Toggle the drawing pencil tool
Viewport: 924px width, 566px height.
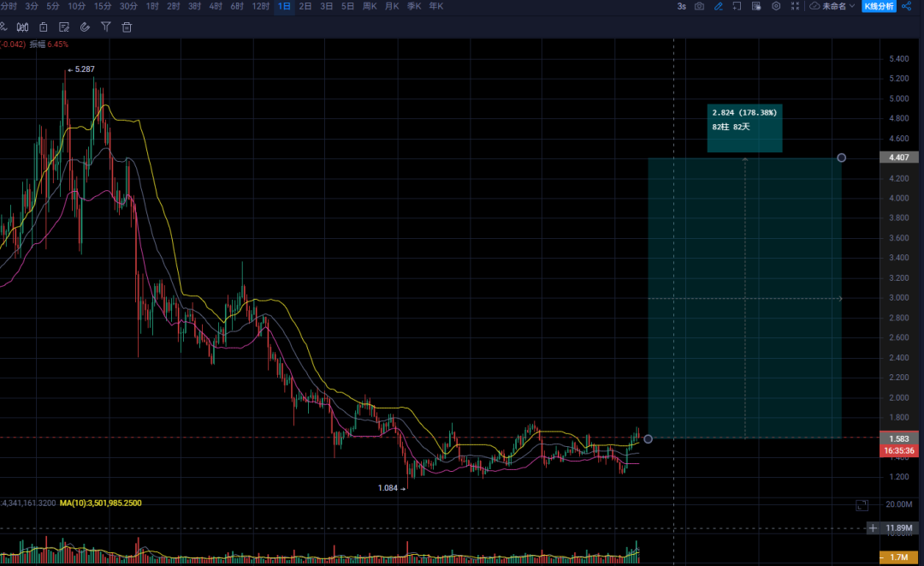[719, 6]
